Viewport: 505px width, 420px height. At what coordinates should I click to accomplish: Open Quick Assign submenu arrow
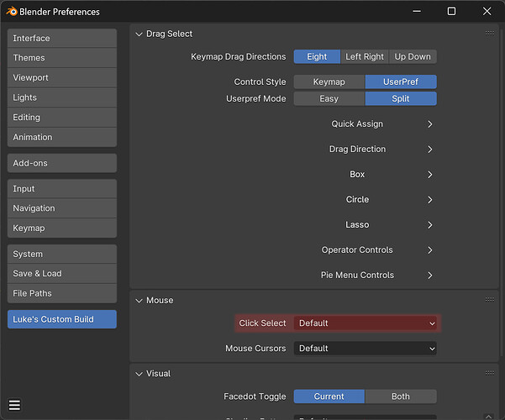430,124
